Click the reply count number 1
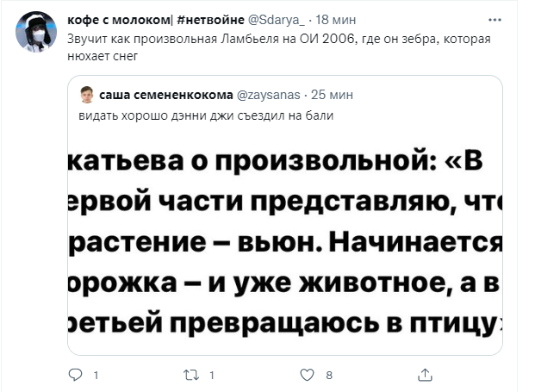This screenshot has width=535, height=392. coord(95,375)
